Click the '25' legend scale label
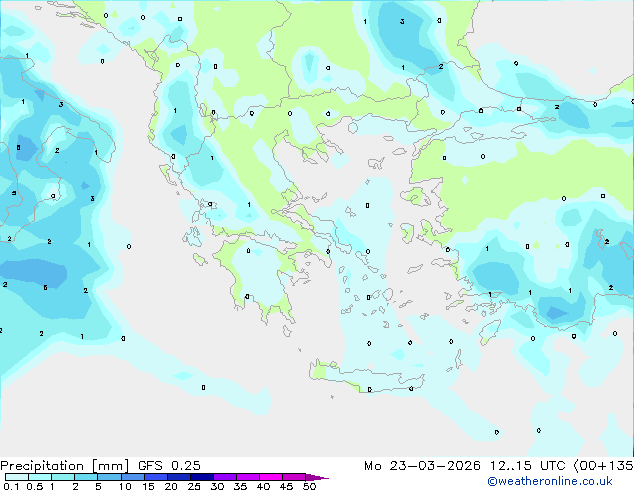The width and height of the screenshot is (634, 490). click(x=194, y=486)
